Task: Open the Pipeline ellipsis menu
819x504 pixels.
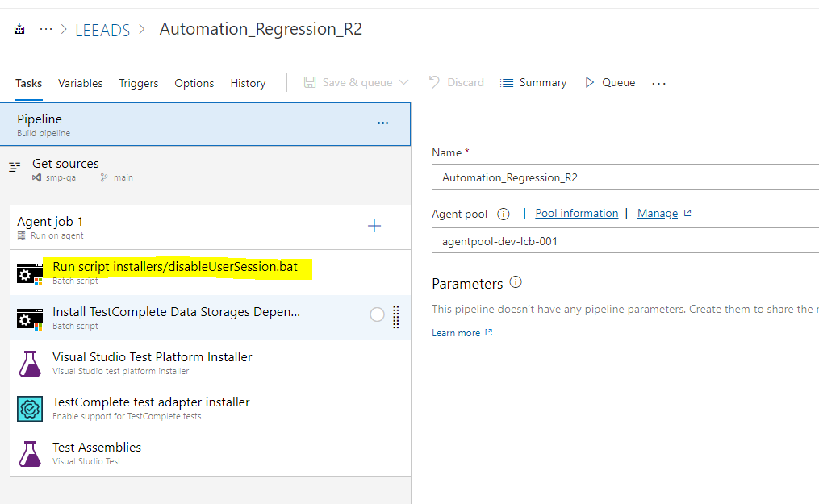Action: coord(382,123)
